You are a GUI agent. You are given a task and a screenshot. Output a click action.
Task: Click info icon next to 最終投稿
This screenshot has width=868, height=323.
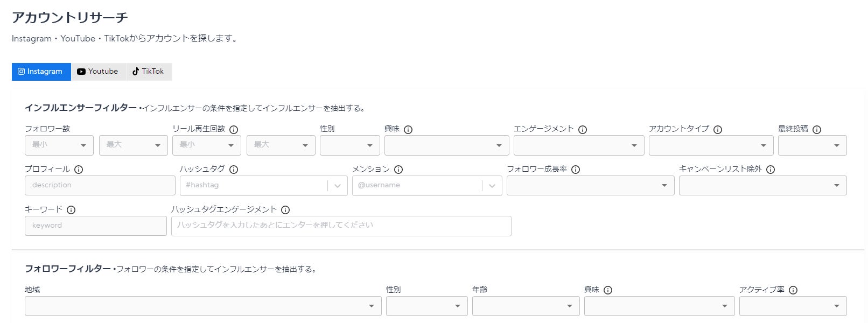click(817, 129)
